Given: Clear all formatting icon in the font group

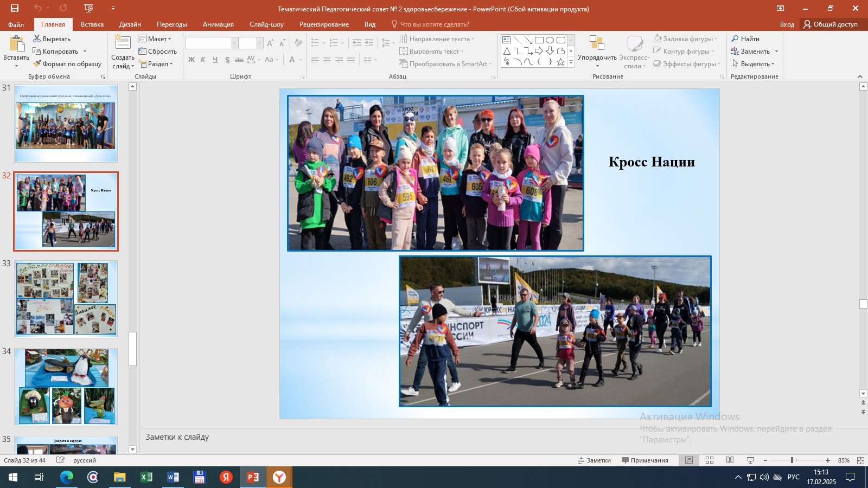Looking at the screenshot, I should (298, 43).
